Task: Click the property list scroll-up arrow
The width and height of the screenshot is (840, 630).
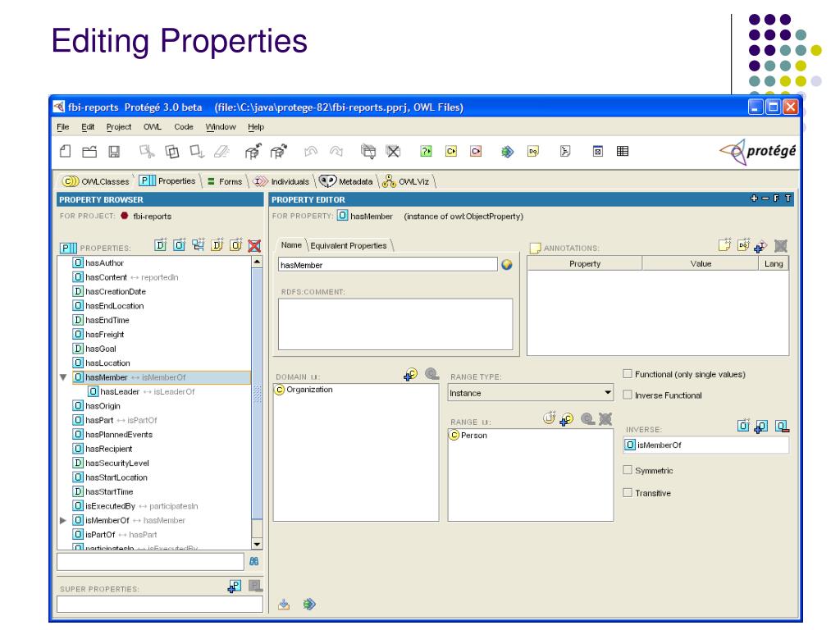Action: pyautogui.click(x=257, y=262)
